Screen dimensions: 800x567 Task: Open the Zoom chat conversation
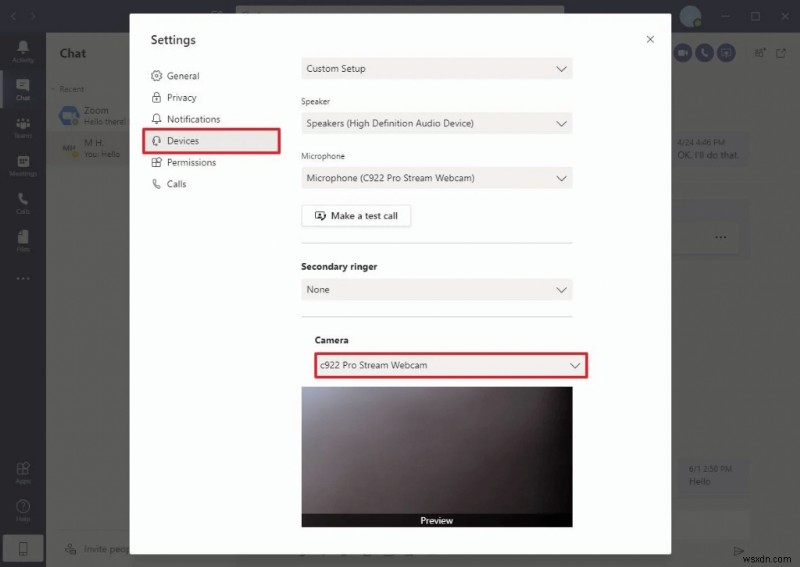coord(89,116)
